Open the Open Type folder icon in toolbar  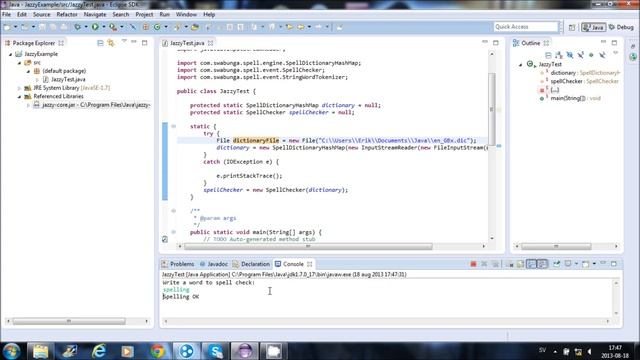[x=195, y=27]
